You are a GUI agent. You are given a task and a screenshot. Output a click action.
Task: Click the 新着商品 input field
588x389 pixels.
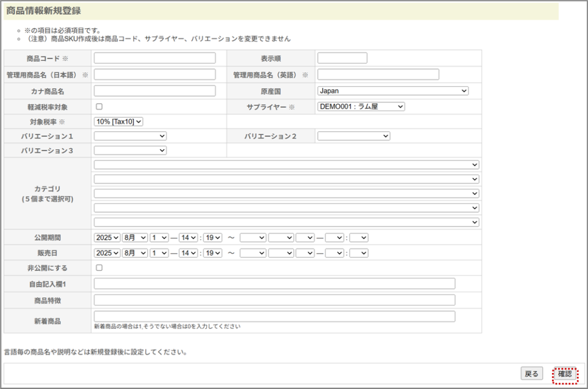coord(274,317)
